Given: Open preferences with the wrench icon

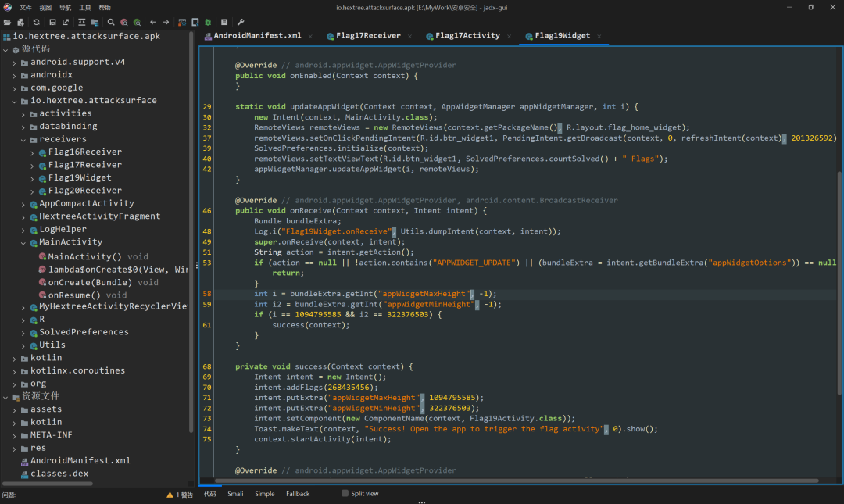Looking at the screenshot, I should pos(241,23).
